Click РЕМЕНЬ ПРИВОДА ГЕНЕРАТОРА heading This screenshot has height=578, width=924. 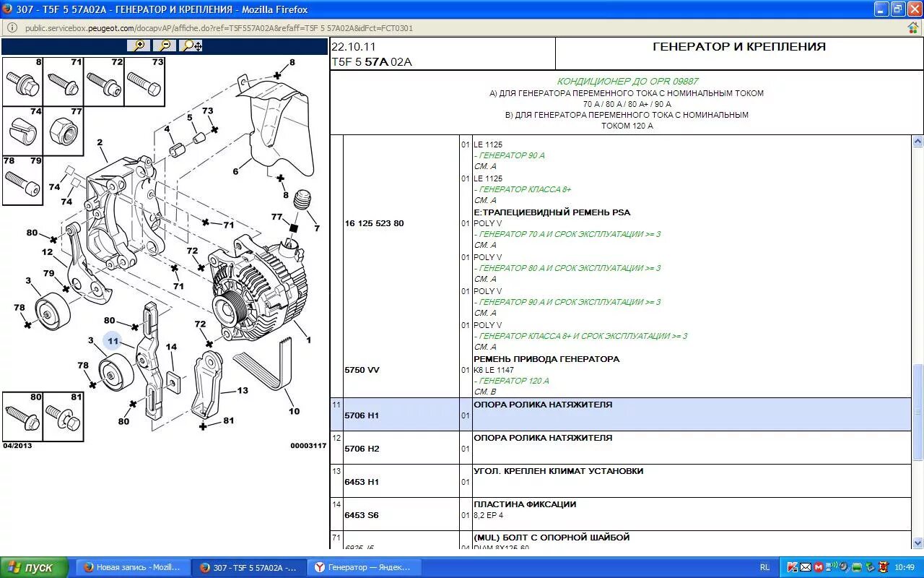pyautogui.click(x=546, y=359)
